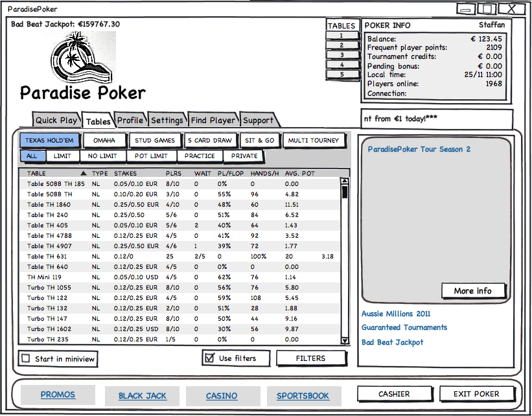
Task: Select the row Turbo TH 147
Action: (x=179, y=318)
